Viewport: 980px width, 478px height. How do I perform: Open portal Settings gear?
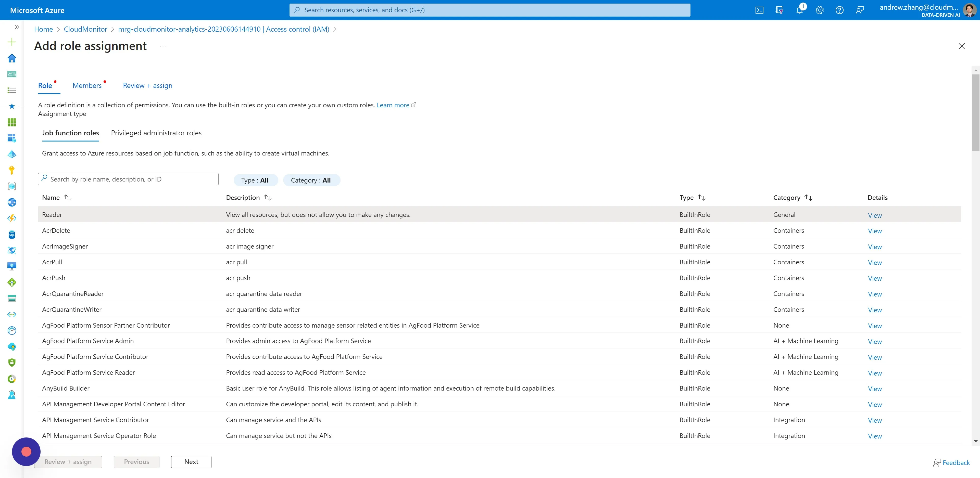pos(820,10)
